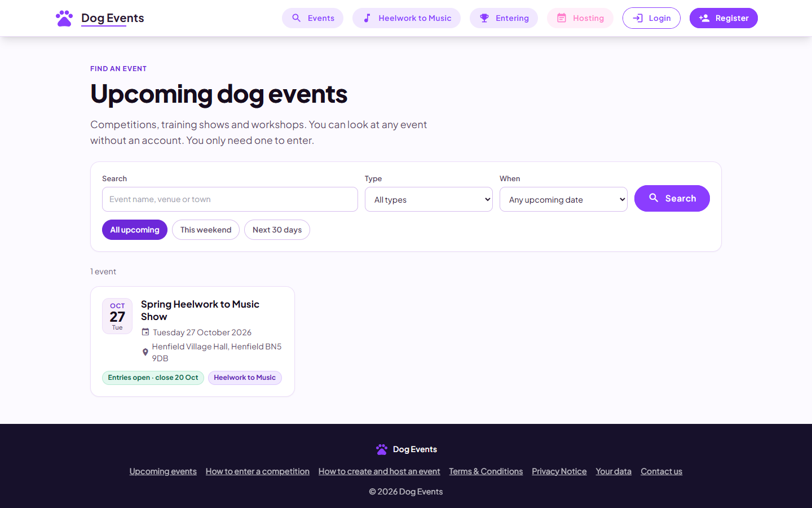
Task: Toggle the Next 30 days filter
Action: click(x=277, y=230)
